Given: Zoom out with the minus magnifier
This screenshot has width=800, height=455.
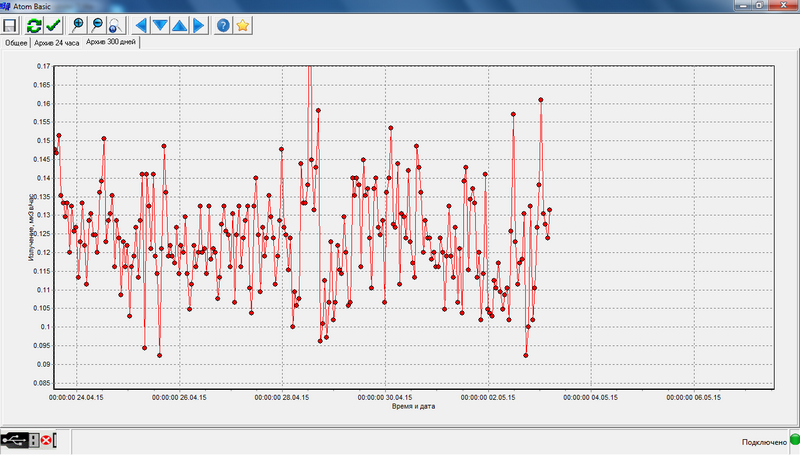Looking at the screenshot, I should pos(97,25).
